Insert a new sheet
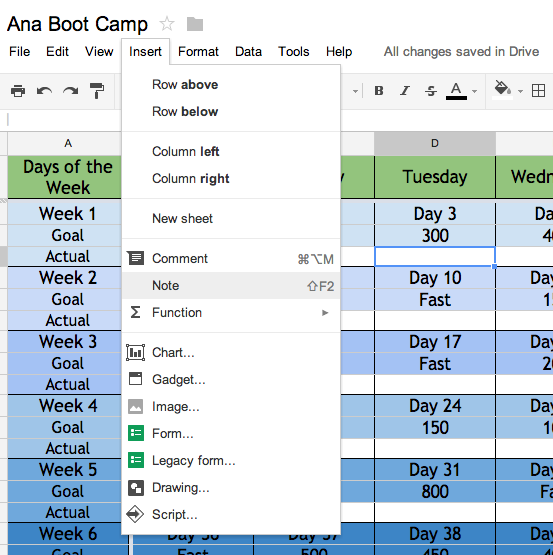Screen dimensions: 553x555 coord(231,218)
